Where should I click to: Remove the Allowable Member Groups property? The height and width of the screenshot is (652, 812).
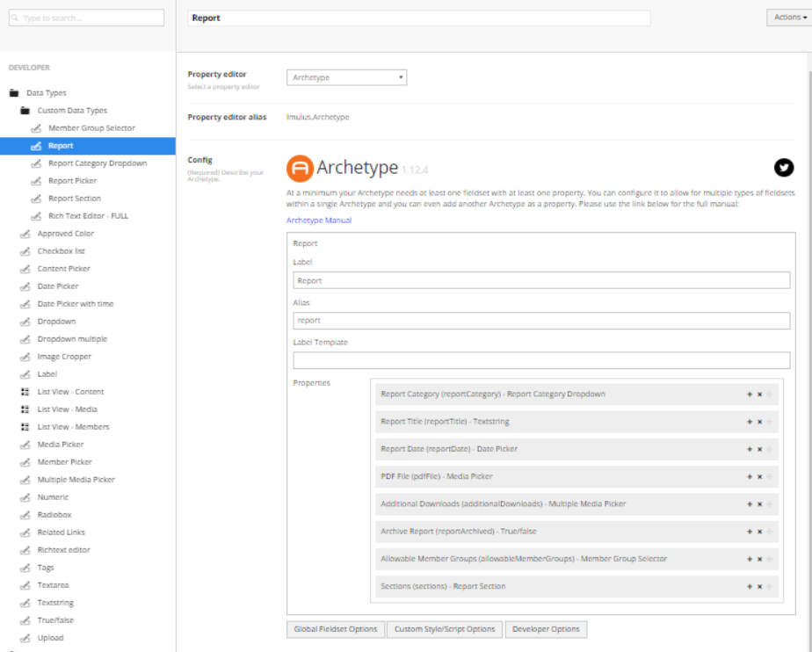[x=759, y=560]
